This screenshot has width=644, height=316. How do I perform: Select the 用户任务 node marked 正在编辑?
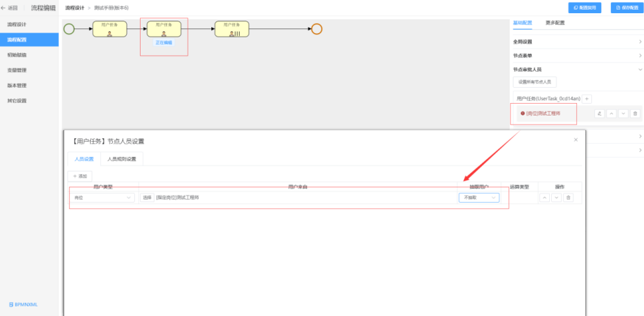coord(164,28)
